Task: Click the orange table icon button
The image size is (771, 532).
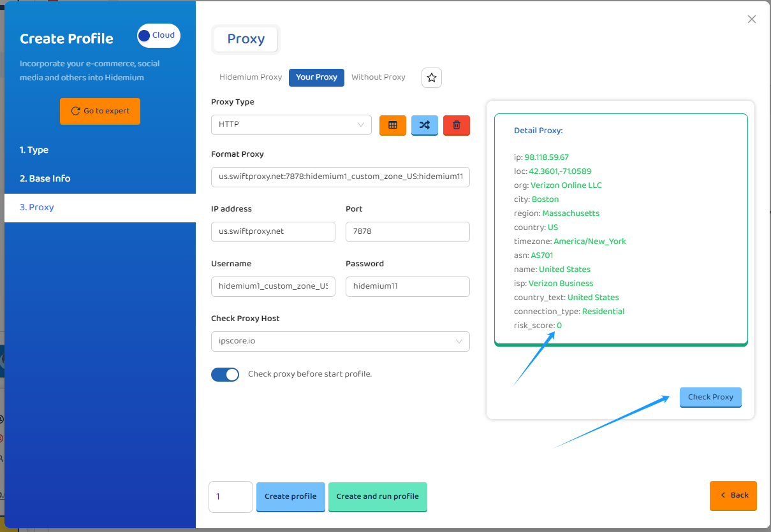Action: (x=393, y=126)
